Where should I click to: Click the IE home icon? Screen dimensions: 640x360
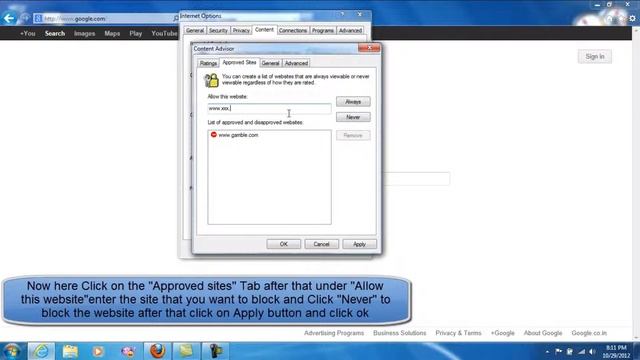tap(610, 18)
